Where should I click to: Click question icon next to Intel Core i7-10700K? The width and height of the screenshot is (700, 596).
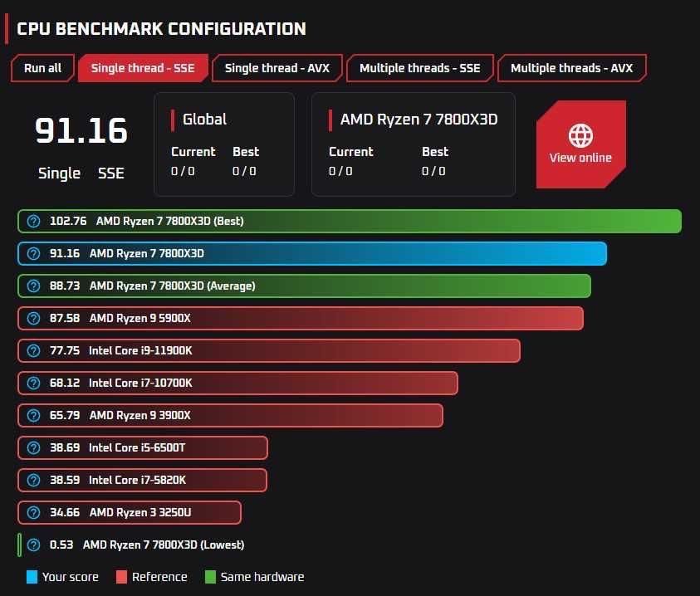coord(33,383)
